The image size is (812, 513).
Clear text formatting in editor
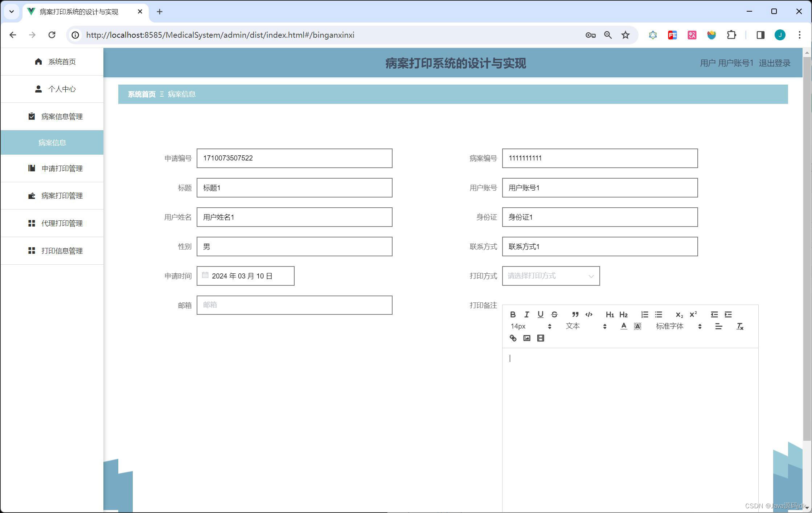[740, 326]
